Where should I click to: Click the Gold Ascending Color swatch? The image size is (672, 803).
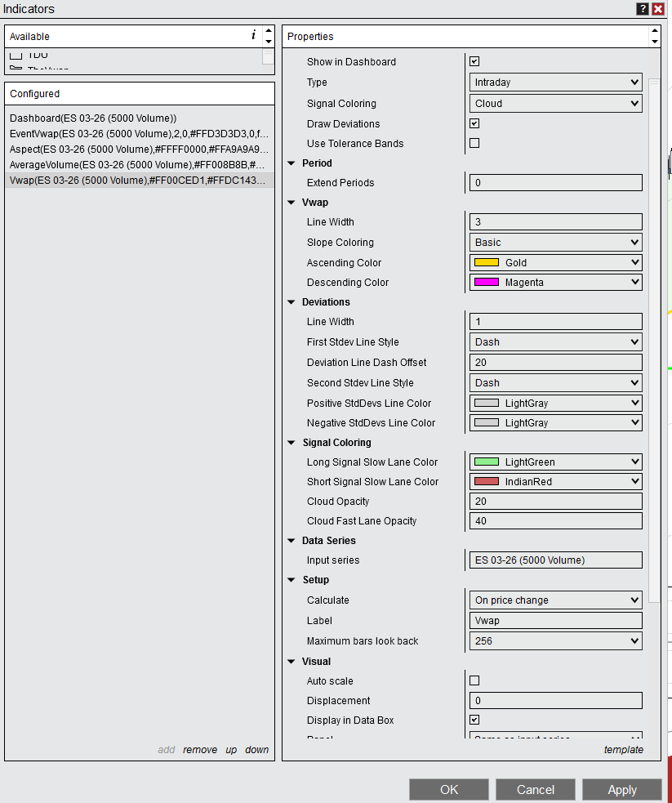[x=487, y=263]
